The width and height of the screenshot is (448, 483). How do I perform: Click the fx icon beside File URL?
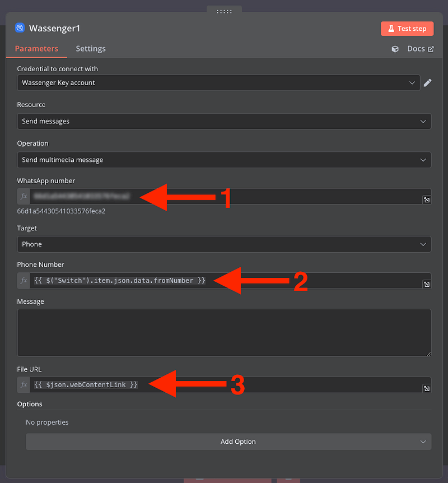(24, 385)
